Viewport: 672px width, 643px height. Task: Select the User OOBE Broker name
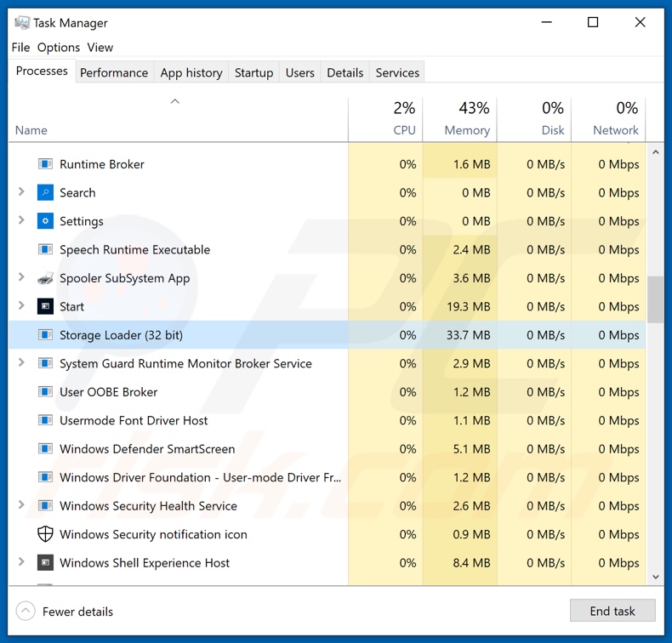108,391
